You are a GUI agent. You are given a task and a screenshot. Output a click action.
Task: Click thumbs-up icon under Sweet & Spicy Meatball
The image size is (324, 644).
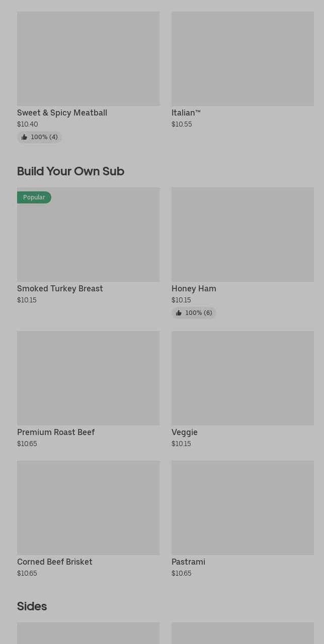(24, 137)
